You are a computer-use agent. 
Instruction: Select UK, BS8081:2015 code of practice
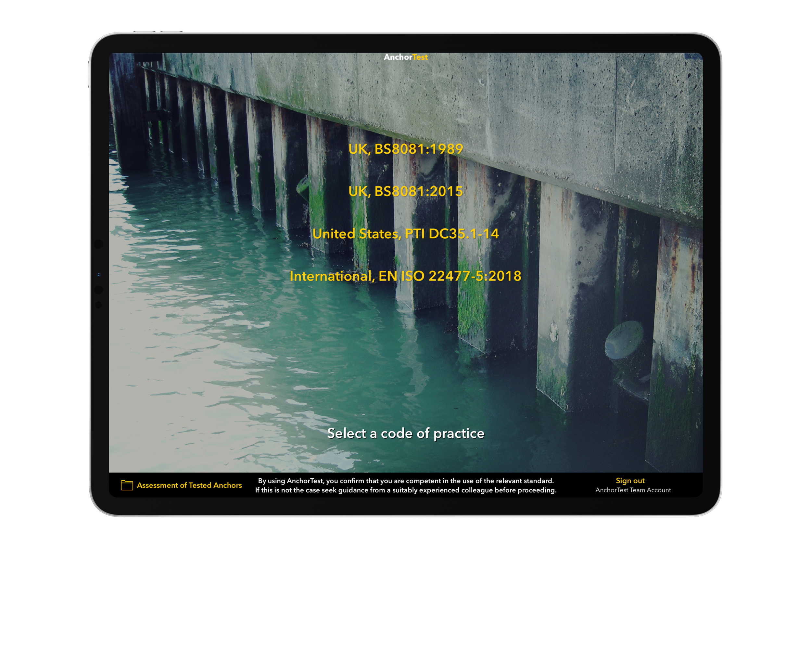pyautogui.click(x=405, y=191)
